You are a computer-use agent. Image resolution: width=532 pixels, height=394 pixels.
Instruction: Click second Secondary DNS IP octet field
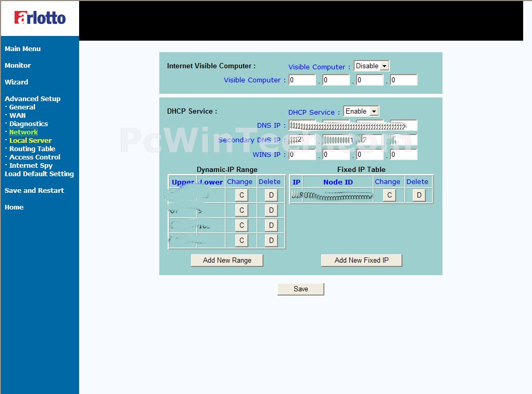pyautogui.click(x=336, y=140)
